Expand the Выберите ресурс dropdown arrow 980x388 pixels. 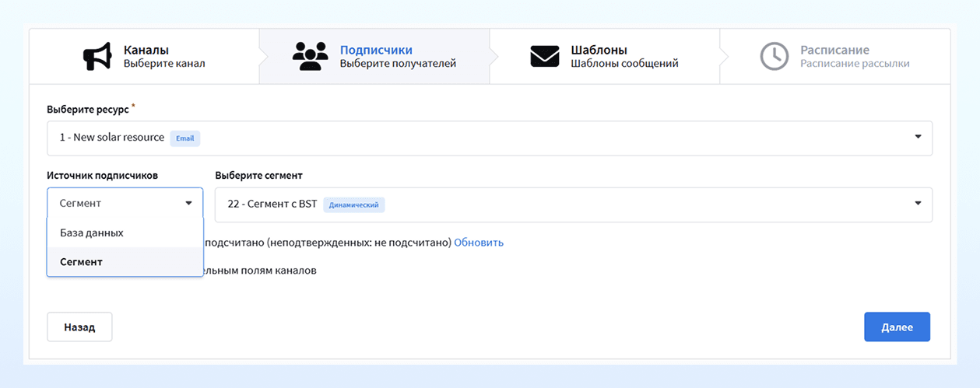click(x=918, y=138)
